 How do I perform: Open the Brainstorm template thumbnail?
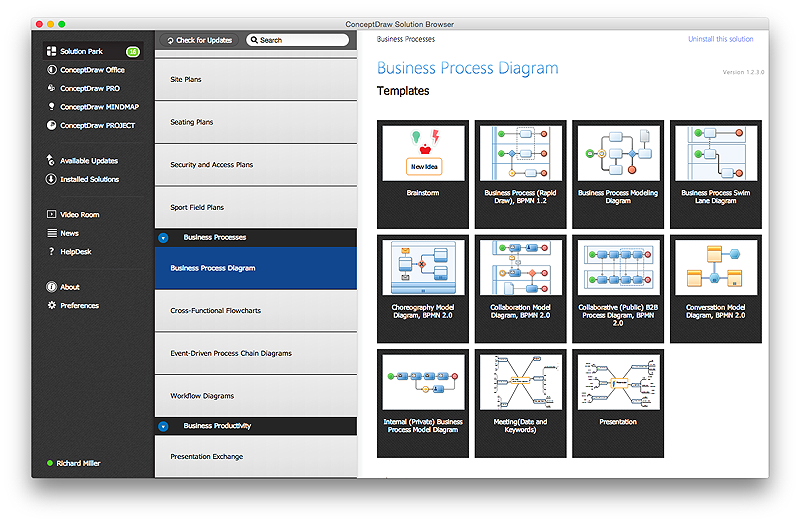click(423, 174)
